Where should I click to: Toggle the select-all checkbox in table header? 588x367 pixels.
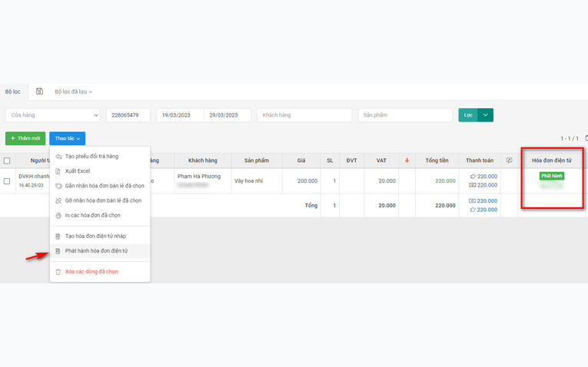(7, 160)
